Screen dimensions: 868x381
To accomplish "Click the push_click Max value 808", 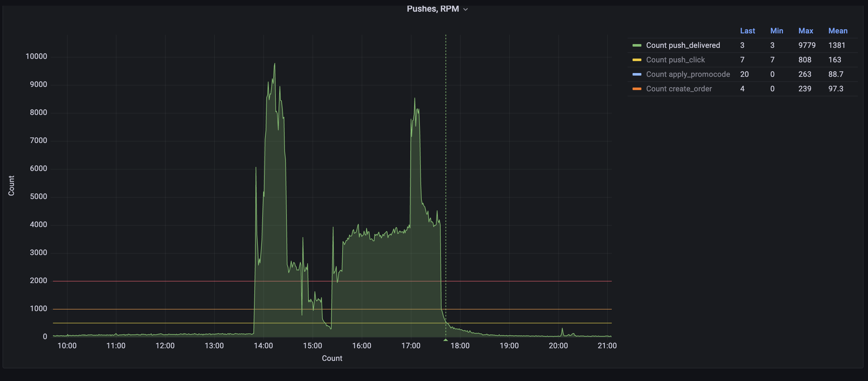I will [805, 60].
